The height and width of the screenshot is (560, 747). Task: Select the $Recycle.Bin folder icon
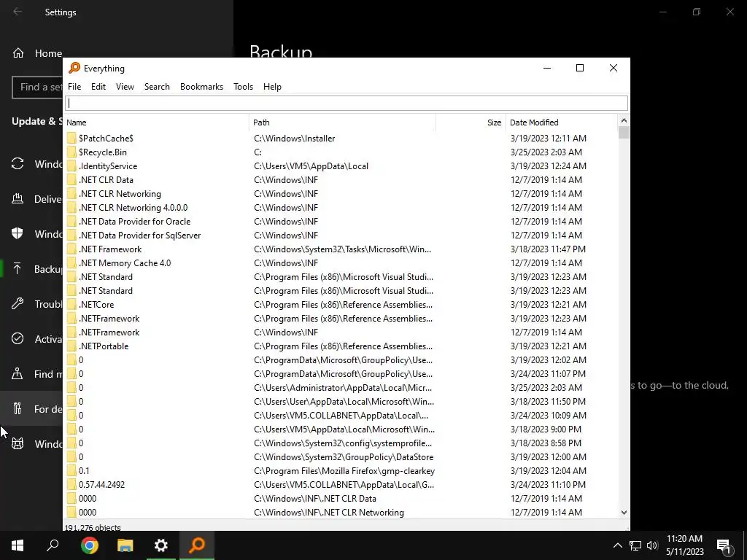(71, 152)
